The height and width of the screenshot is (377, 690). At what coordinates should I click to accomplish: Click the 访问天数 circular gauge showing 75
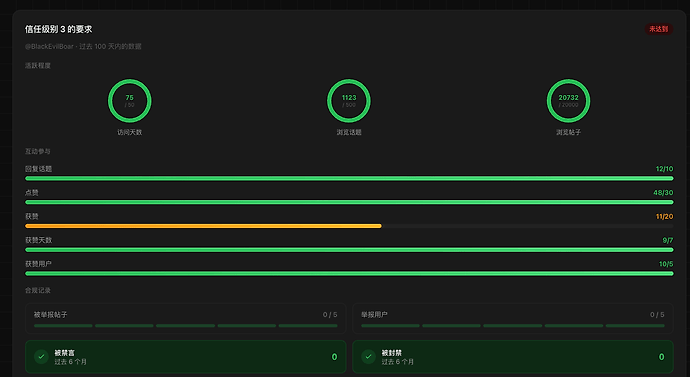tap(129, 101)
